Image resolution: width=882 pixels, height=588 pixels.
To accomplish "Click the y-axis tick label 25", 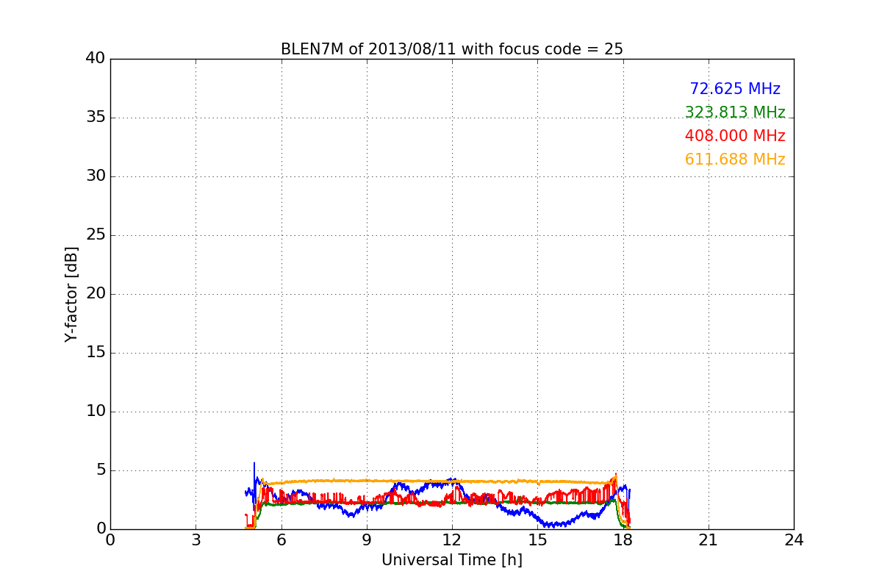I will click(x=96, y=235).
